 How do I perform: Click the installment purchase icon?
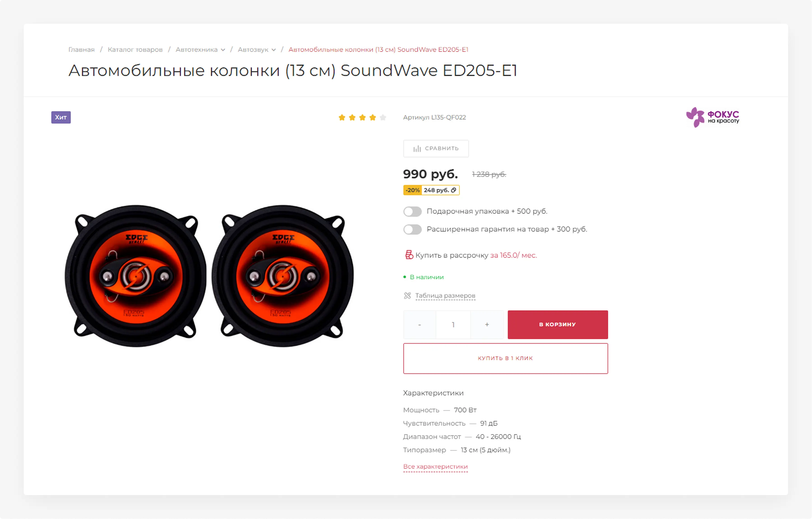[x=409, y=255]
